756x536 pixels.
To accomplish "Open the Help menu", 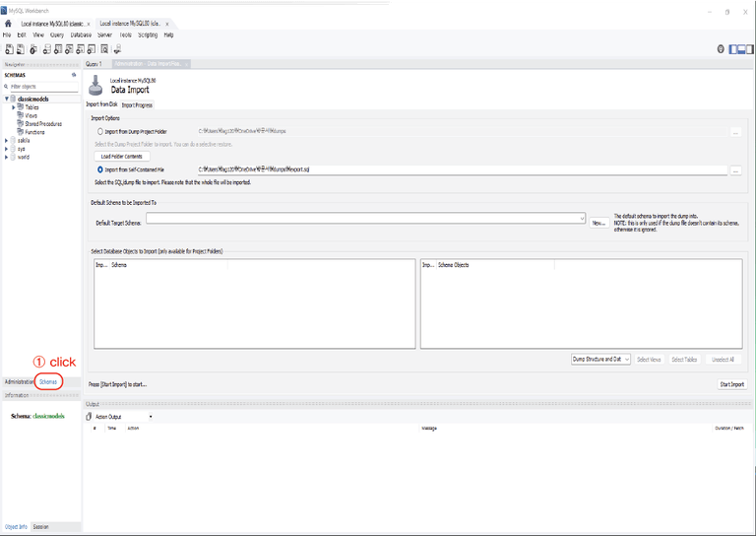I will point(168,34).
